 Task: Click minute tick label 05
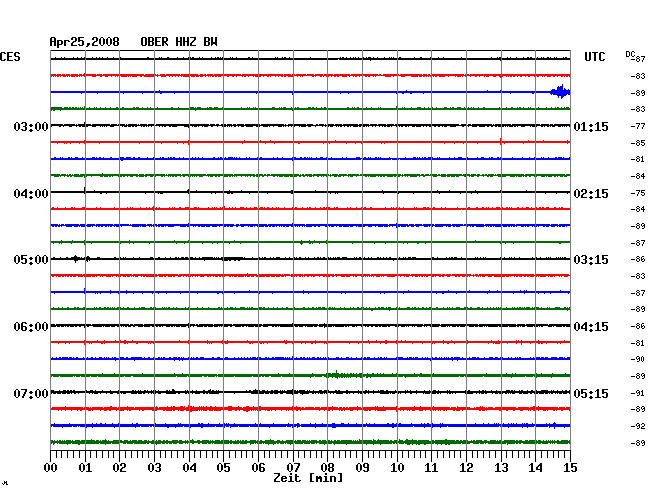point(223,468)
